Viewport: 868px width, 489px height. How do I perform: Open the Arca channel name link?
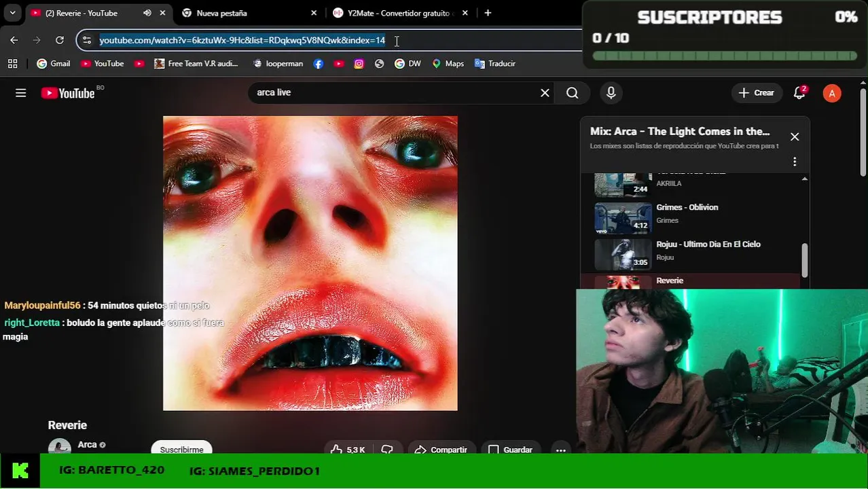(x=87, y=445)
